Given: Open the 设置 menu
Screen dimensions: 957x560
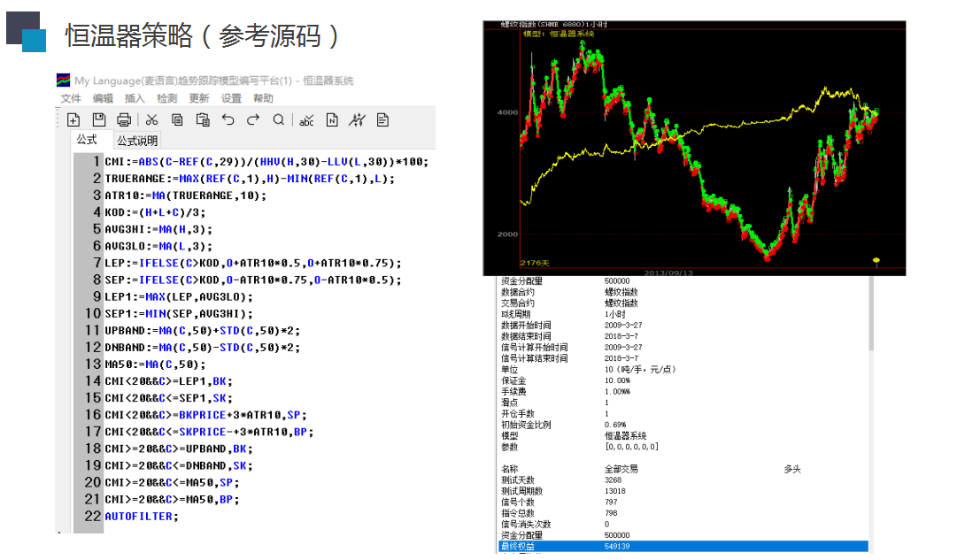Looking at the screenshot, I should [x=231, y=98].
